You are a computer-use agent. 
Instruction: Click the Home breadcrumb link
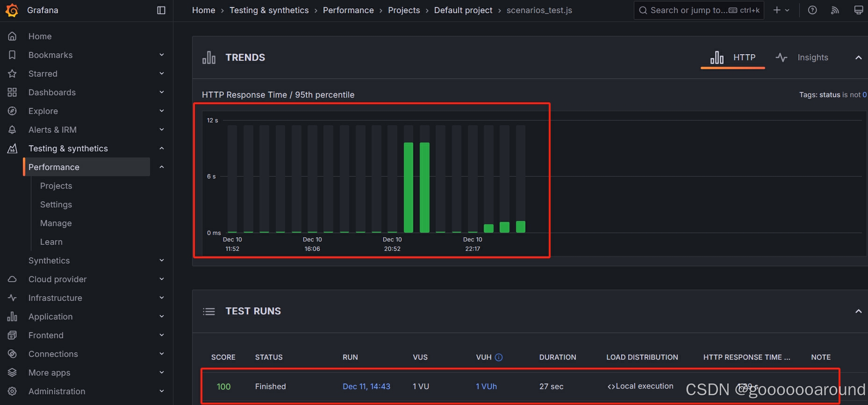point(204,10)
